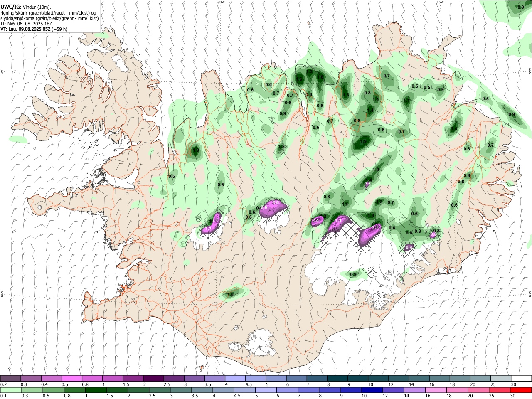Click the '0.2' label under upper legend

tap(4, 384)
